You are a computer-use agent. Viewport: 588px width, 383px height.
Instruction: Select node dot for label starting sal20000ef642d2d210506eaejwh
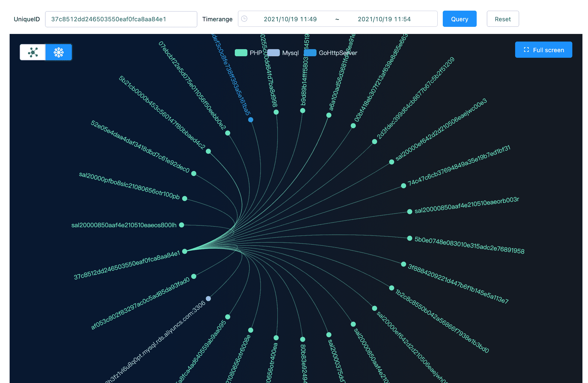click(375, 308)
